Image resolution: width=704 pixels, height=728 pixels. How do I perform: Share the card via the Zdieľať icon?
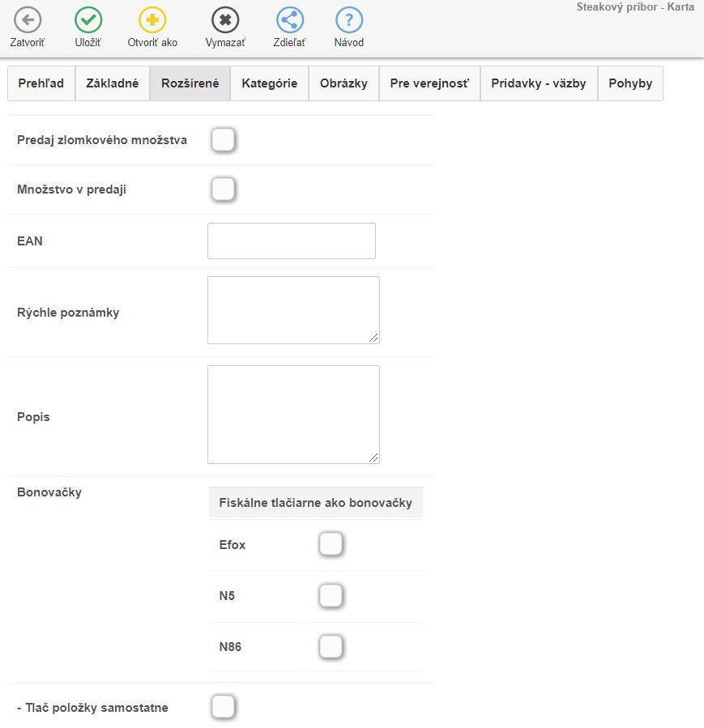(290, 20)
